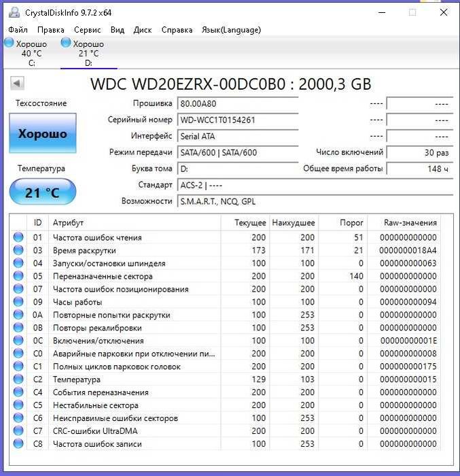Click the previous disk arrow icon
Viewport: 460px width, 476px height.
pos(17,83)
